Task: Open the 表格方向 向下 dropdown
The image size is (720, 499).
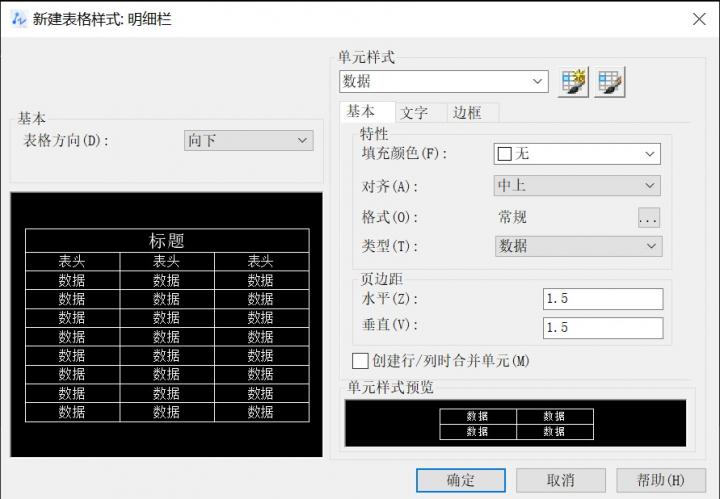Action: (x=249, y=141)
